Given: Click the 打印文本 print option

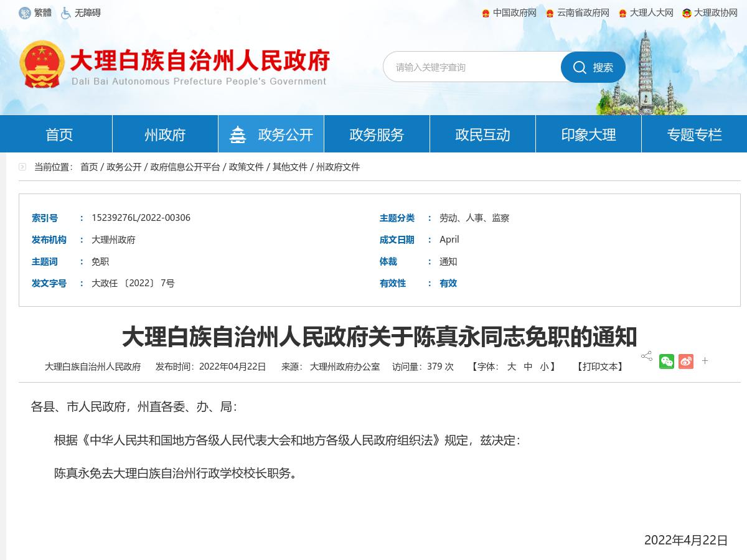Looking at the screenshot, I should tap(599, 367).
